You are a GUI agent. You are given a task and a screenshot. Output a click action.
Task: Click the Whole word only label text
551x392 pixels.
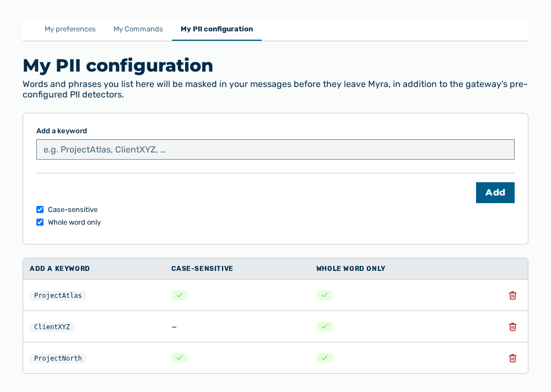[74, 222]
